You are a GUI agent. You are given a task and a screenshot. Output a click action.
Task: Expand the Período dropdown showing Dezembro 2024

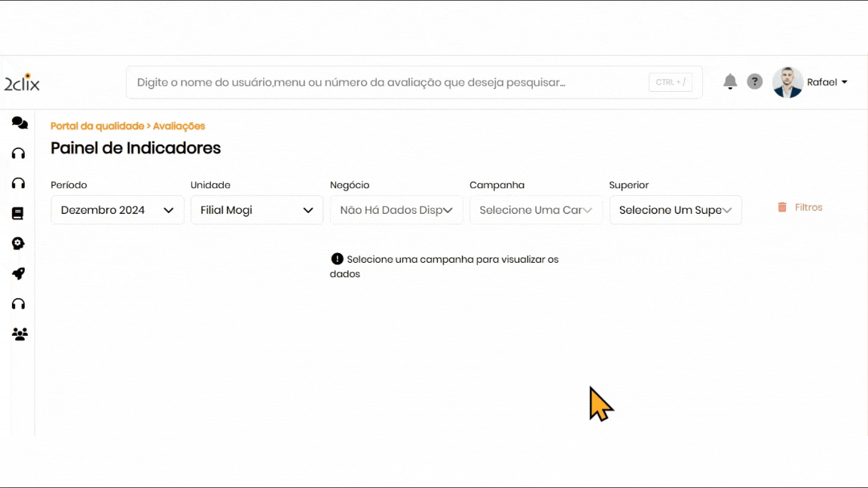click(x=118, y=210)
